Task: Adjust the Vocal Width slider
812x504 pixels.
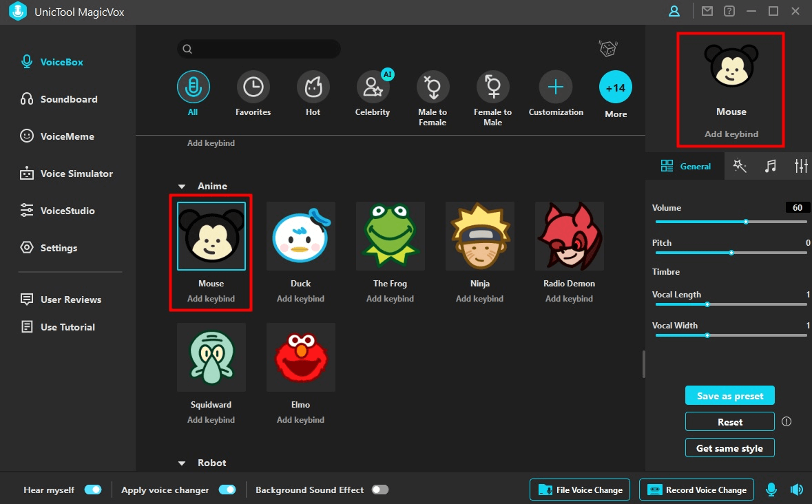Action: [x=731, y=336]
